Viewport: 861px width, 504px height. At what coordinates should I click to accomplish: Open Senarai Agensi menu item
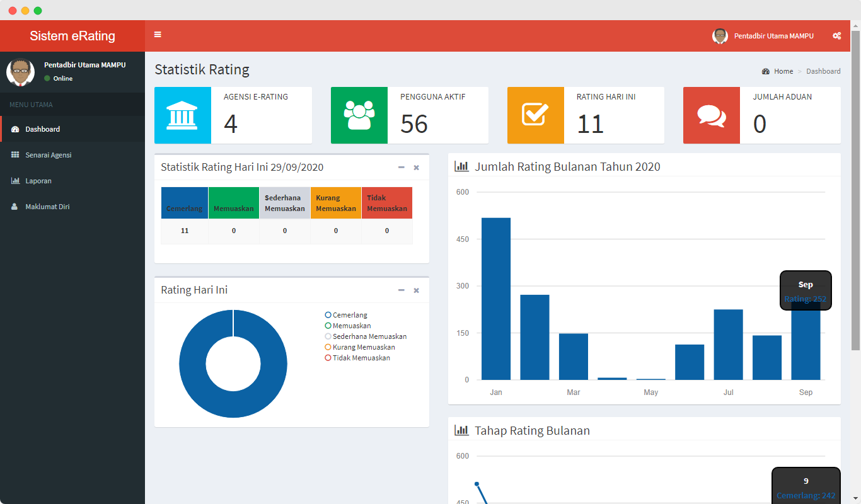click(x=72, y=155)
